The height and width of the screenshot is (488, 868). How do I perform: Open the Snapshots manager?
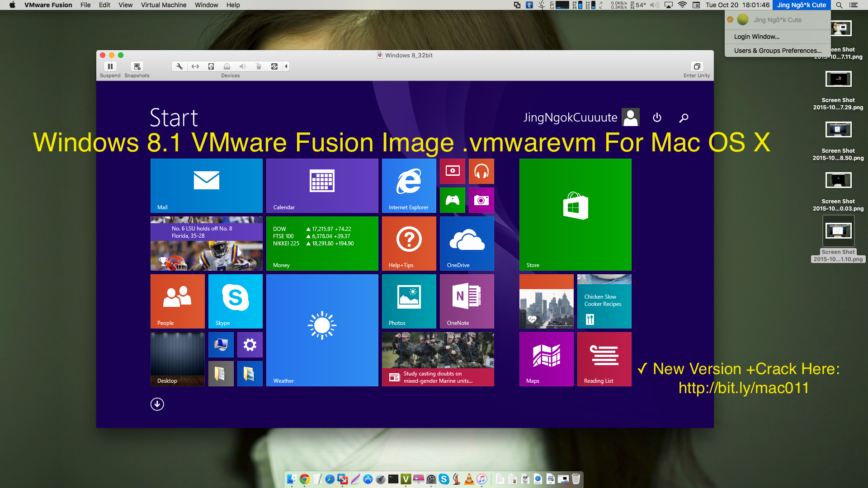137,66
